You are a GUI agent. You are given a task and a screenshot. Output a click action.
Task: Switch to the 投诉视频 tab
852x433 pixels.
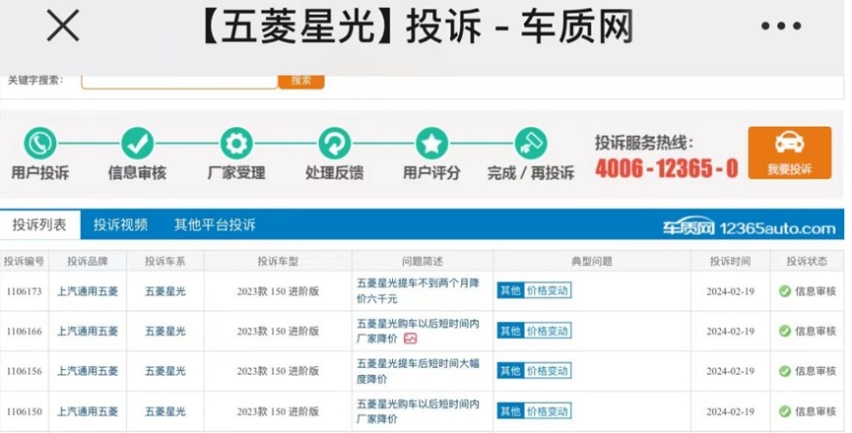121,224
